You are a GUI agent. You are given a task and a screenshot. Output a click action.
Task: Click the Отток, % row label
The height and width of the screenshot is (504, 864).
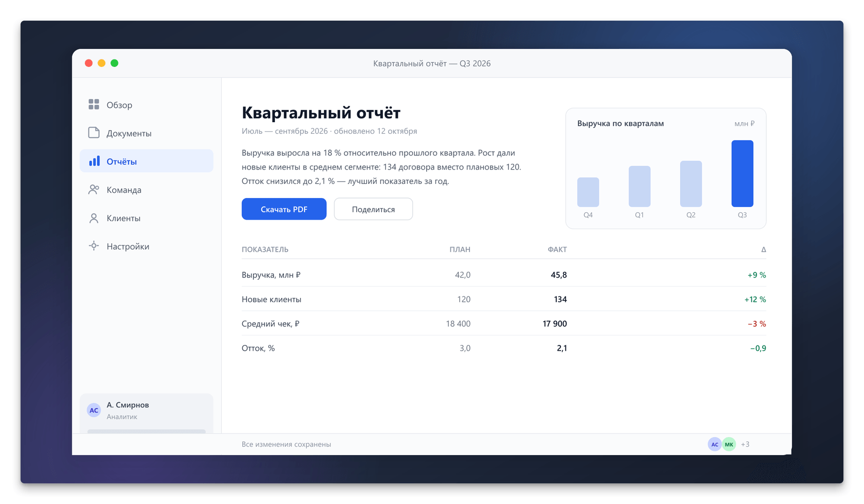pos(258,348)
